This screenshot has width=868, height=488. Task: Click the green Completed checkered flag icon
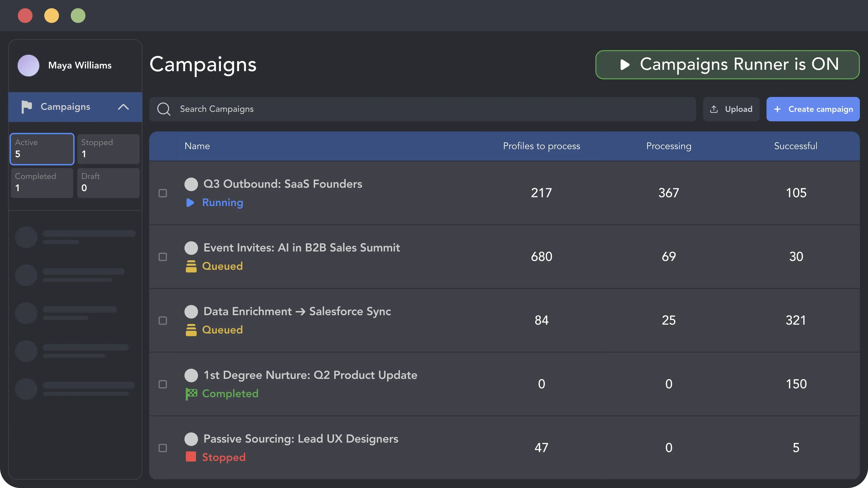(x=191, y=393)
